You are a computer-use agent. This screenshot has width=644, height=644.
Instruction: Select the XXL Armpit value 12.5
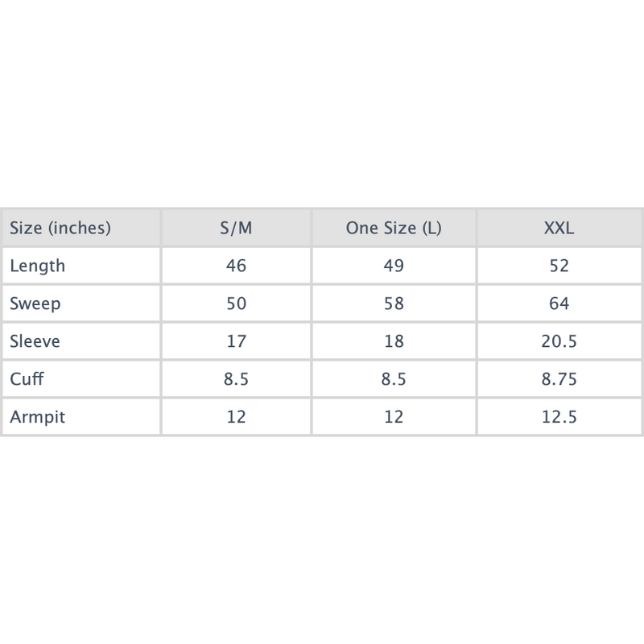[559, 417]
